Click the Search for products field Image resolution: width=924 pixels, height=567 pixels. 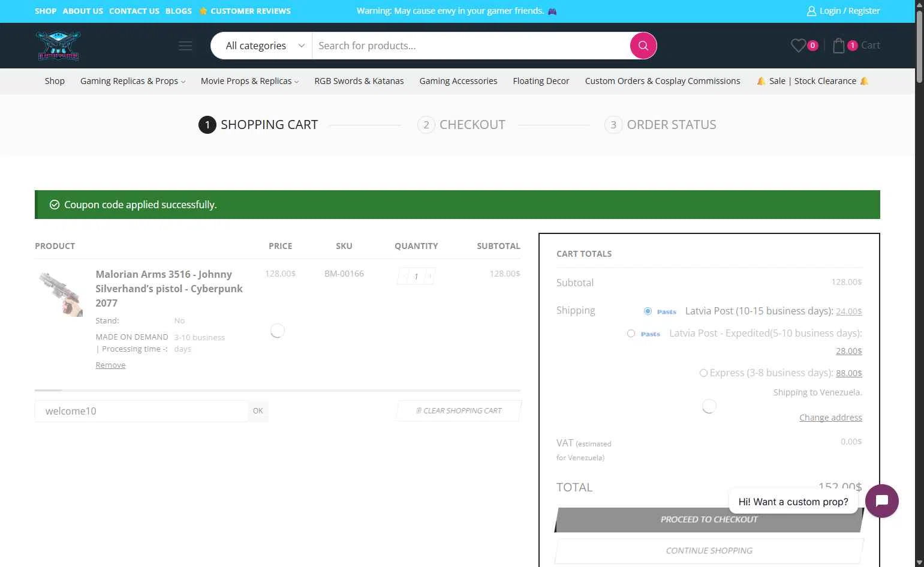click(x=471, y=46)
